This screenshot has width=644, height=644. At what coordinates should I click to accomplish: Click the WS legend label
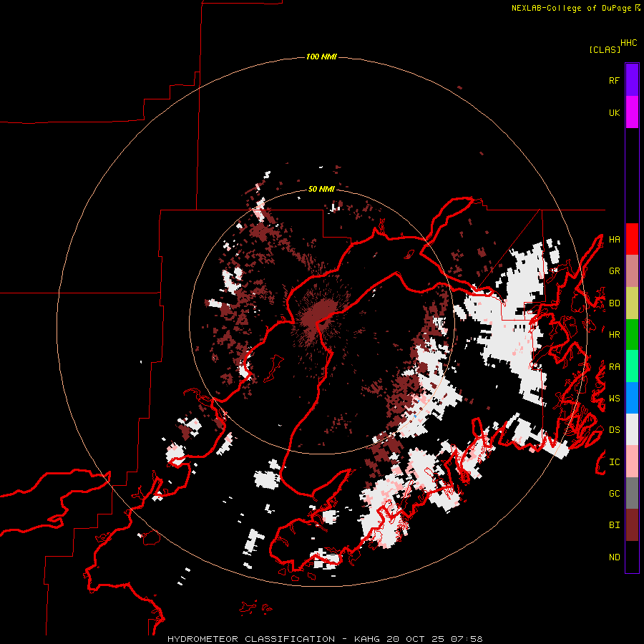click(x=614, y=399)
